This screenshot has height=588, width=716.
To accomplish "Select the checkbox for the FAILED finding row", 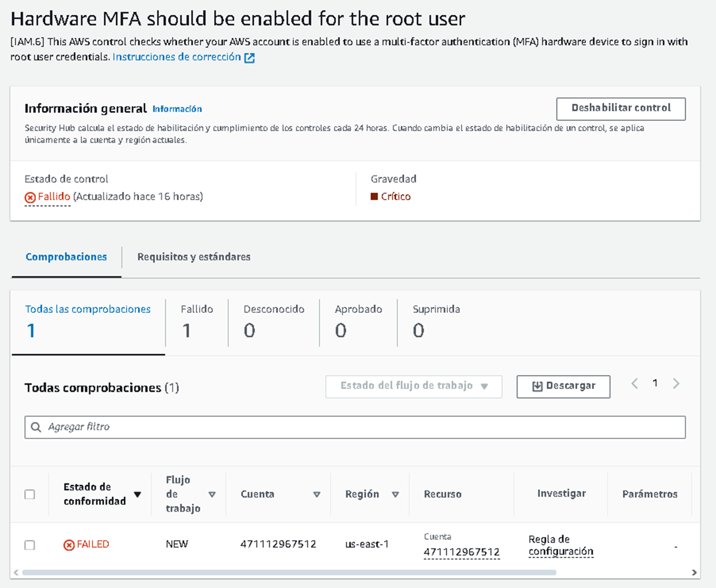I will pos(30,545).
